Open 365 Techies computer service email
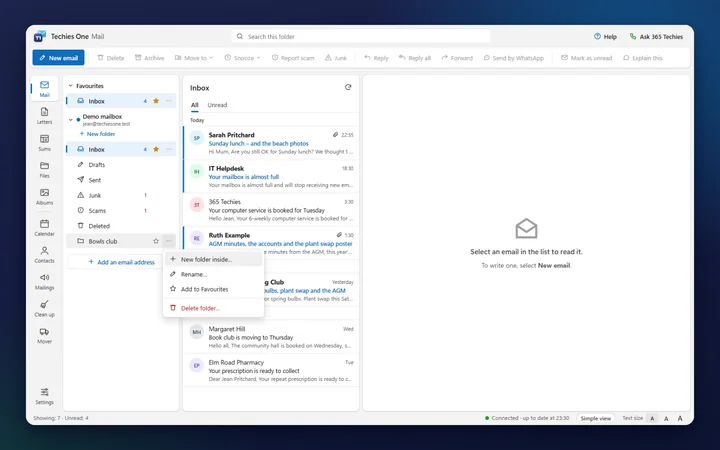The height and width of the screenshot is (450, 720). click(x=271, y=210)
